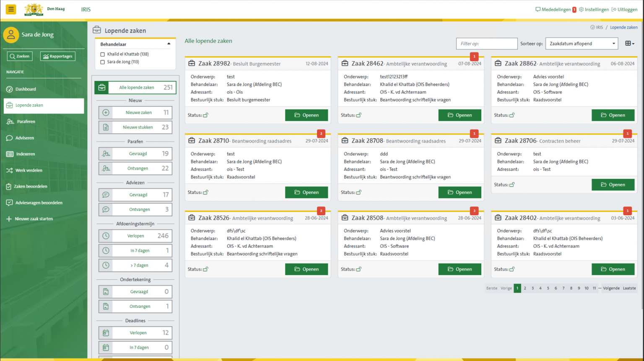644x361 pixels.
Task: Click Uitloggen to log out
Action: pos(624,10)
